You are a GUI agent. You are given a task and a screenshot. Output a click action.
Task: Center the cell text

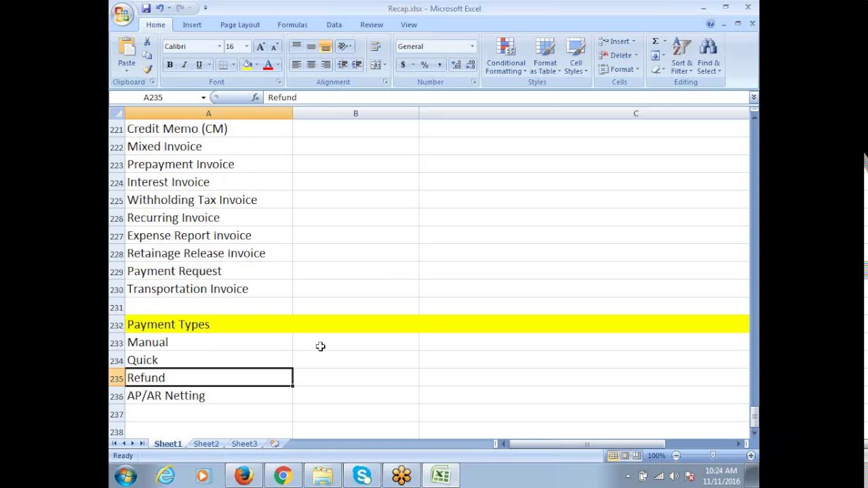311,65
